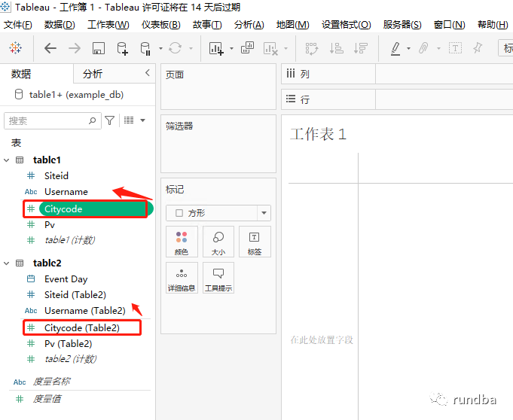Image resolution: width=513 pixels, height=420 pixels.
Task: Click the redo forward arrow
Action: coord(75,48)
